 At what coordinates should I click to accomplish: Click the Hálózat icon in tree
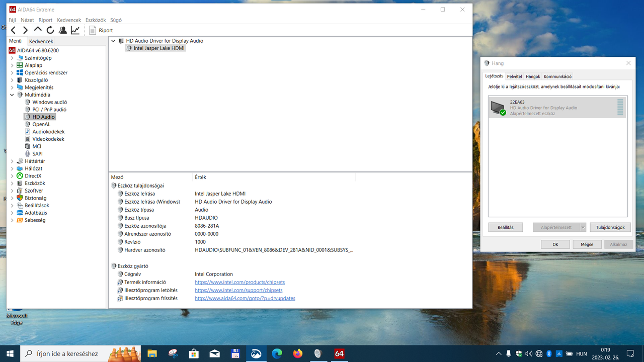pos(20,168)
